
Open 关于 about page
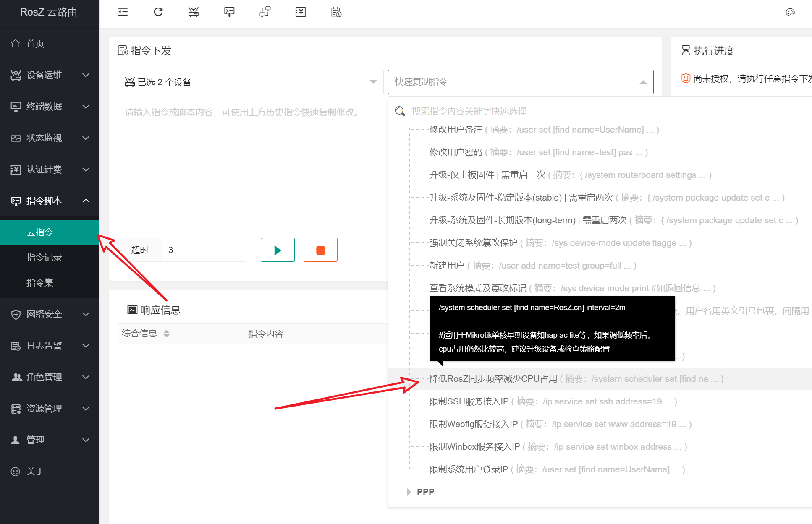point(50,472)
